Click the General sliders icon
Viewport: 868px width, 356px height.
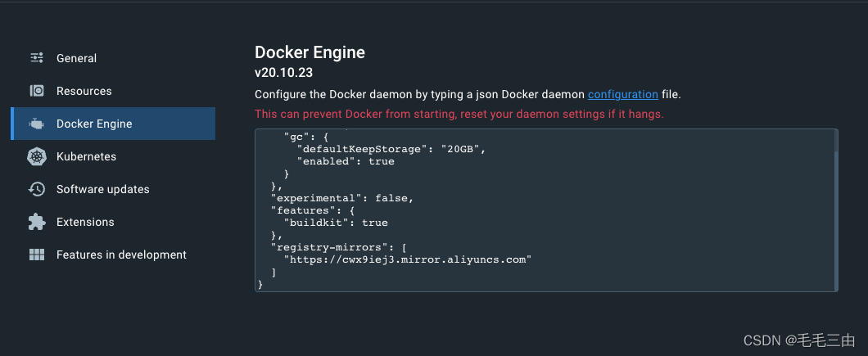pyautogui.click(x=37, y=57)
